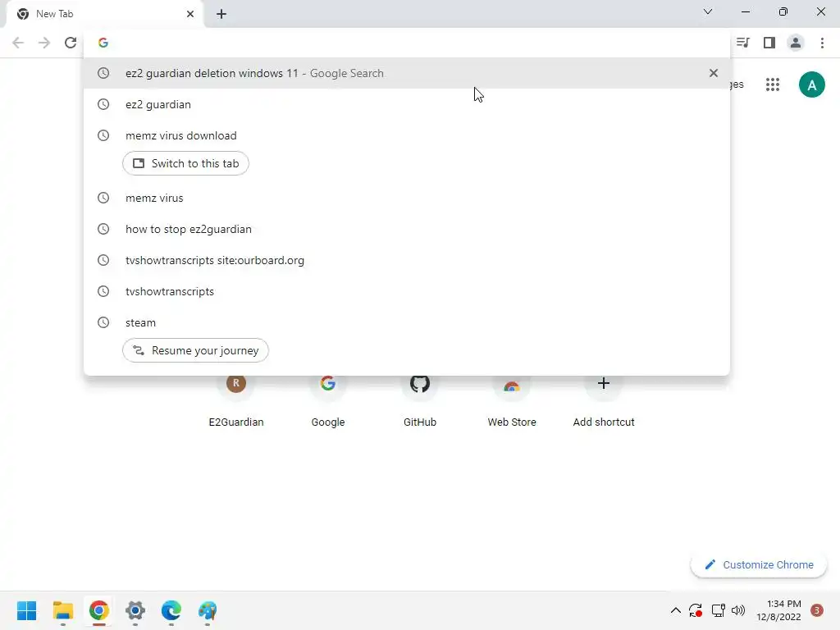The width and height of the screenshot is (840, 630).
Task: Select the 'tvshowtranscripts' suggestion
Action: [x=407, y=291]
